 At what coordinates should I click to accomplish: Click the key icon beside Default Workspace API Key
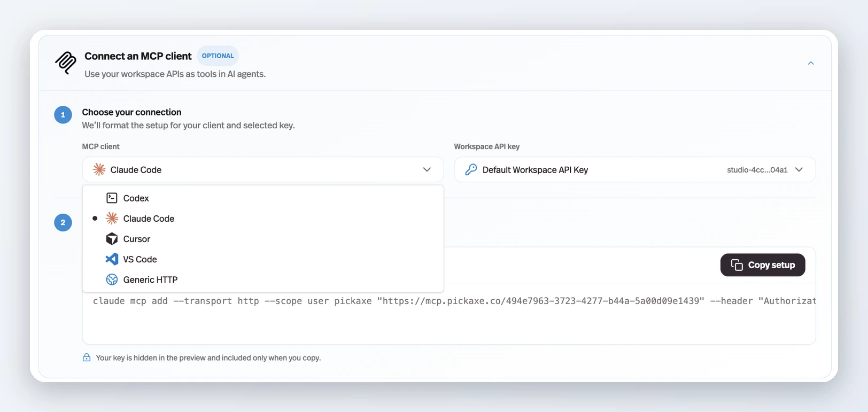coord(471,169)
